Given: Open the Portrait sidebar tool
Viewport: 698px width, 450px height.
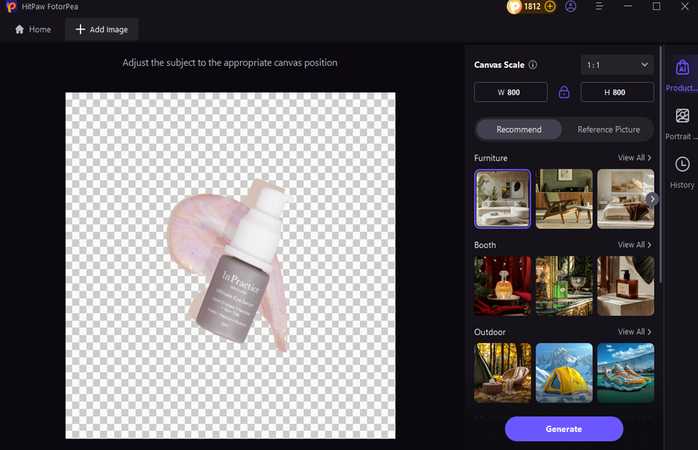Looking at the screenshot, I should tap(682, 124).
